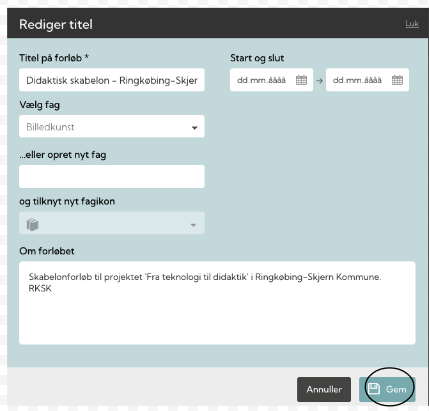Save changes with the Gem button
The width and height of the screenshot is (429, 411).
point(387,389)
